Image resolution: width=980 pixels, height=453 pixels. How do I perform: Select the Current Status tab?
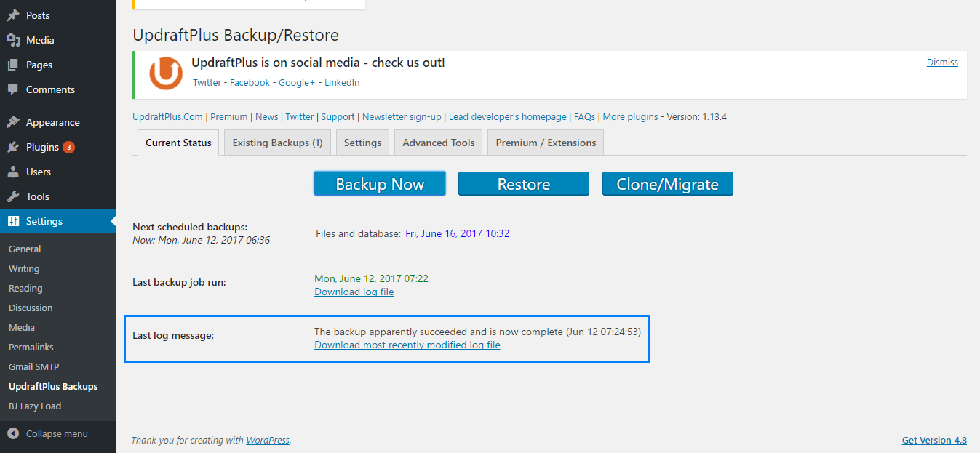(178, 143)
